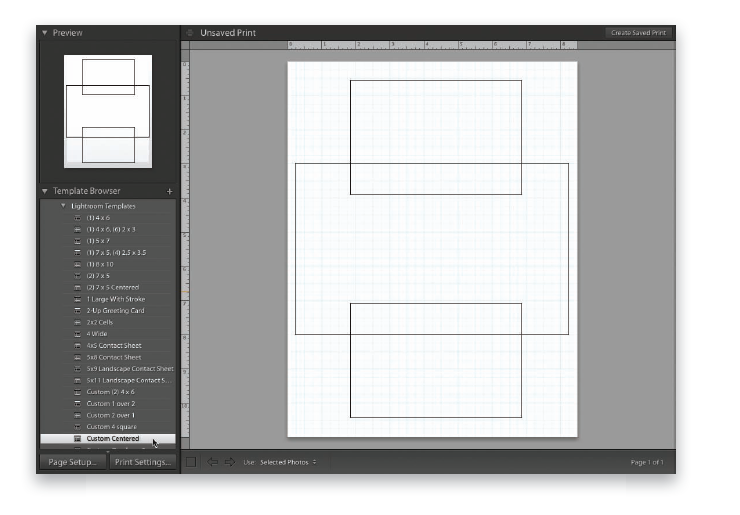Collapse the Template Browser panel
Image resolution: width=740 pixels, height=515 pixels.
point(45,191)
